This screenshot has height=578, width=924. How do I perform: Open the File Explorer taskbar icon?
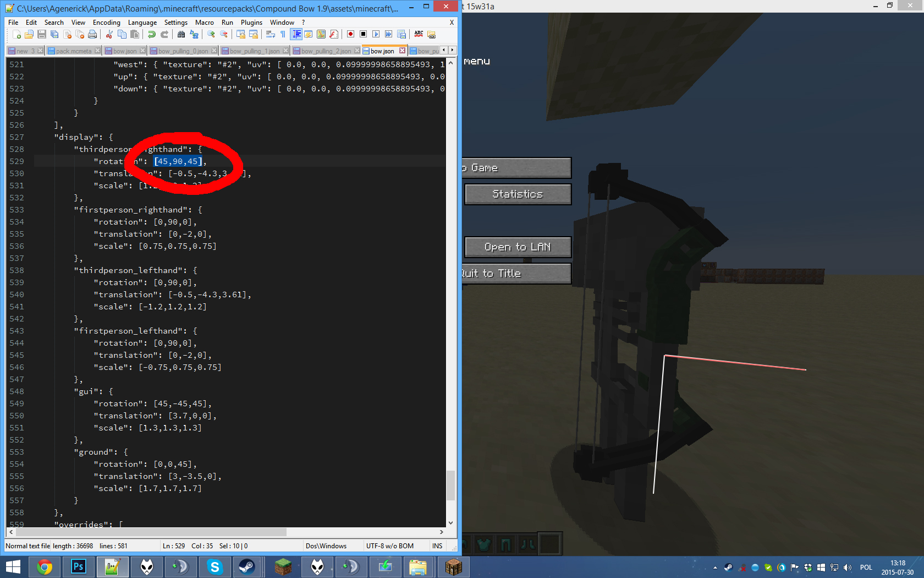click(x=418, y=567)
